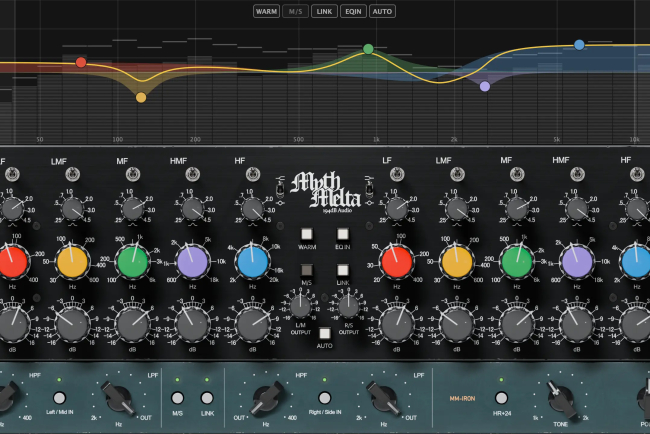Toggle the square AUTO button below the output knobs
The height and width of the screenshot is (434, 650).
coord(325,334)
